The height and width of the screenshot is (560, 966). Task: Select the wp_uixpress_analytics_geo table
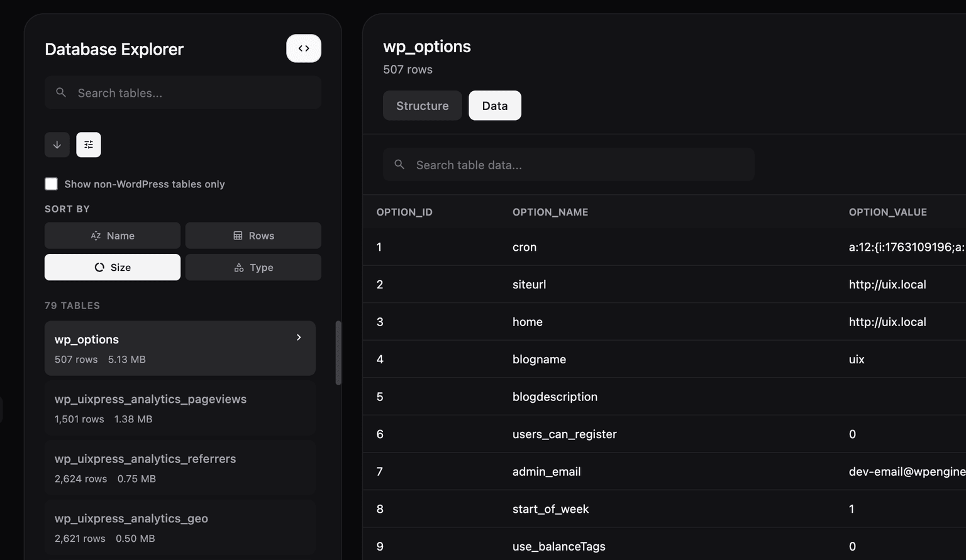pyautogui.click(x=180, y=527)
